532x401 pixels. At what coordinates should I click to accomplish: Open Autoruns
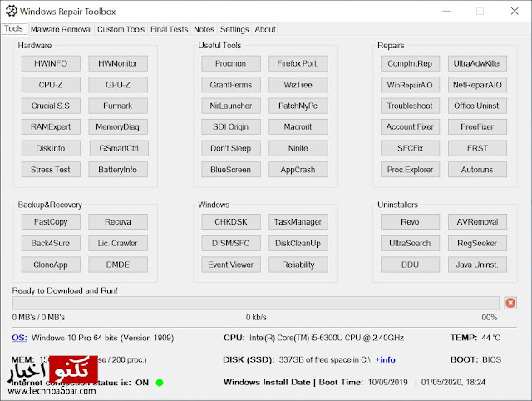pyautogui.click(x=477, y=170)
